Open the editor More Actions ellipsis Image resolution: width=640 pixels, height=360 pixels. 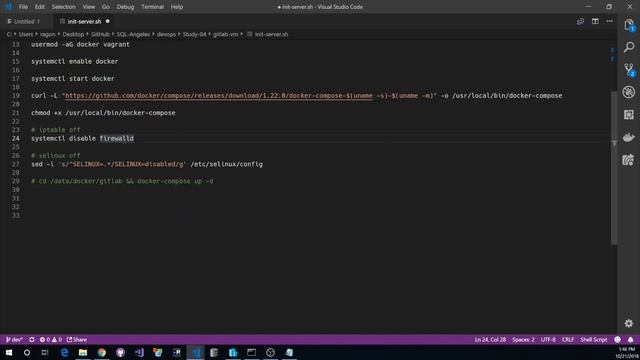point(609,21)
